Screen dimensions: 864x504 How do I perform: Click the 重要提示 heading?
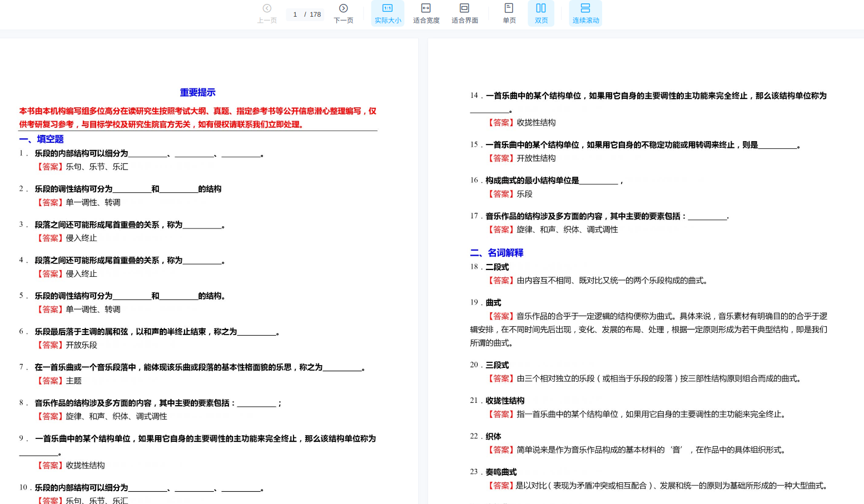(197, 93)
